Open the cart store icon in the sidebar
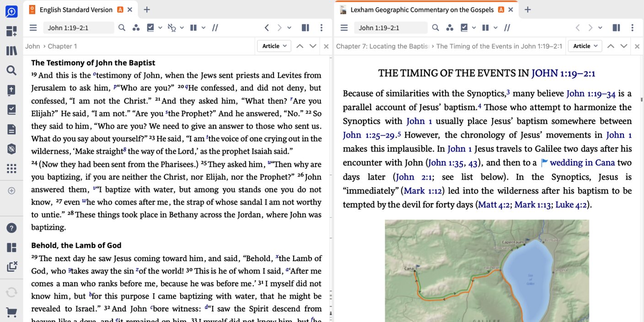This screenshot has height=322, width=644. tap(11, 312)
